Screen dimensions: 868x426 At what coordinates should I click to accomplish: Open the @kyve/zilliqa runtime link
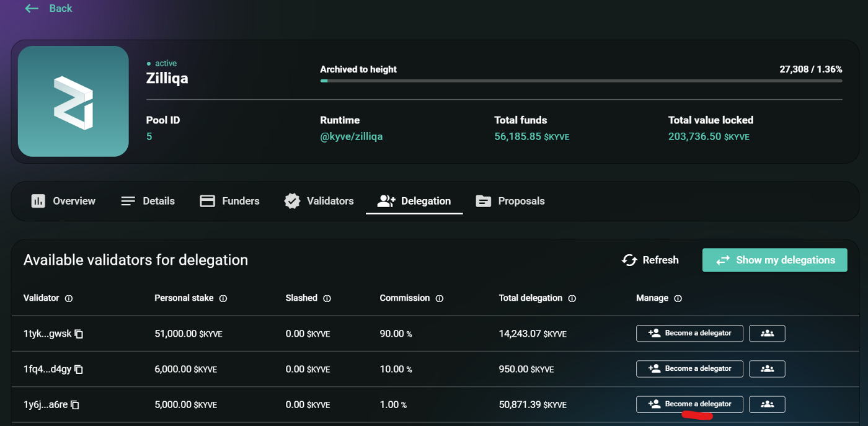pyautogui.click(x=352, y=136)
